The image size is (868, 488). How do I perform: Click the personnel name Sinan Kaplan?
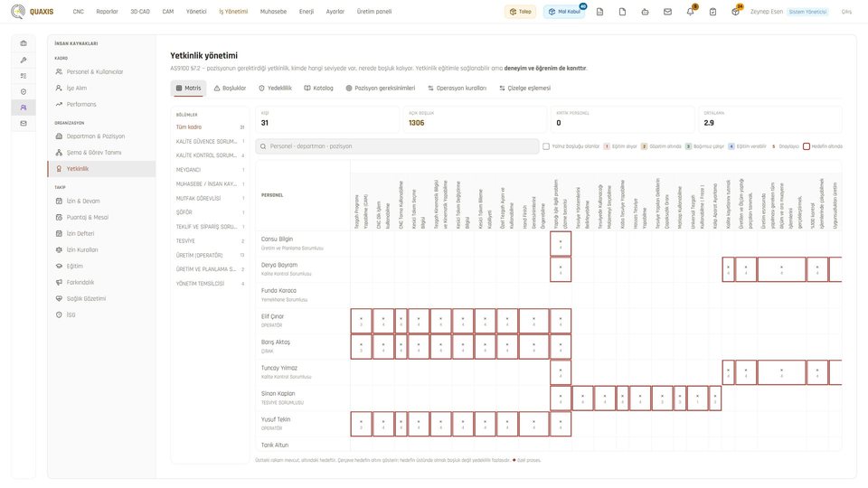pyautogui.click(x=278, y=393)
